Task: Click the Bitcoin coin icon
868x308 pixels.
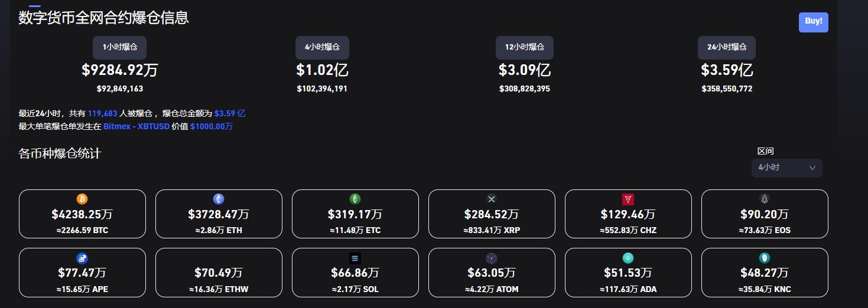Action: [82, 199]
